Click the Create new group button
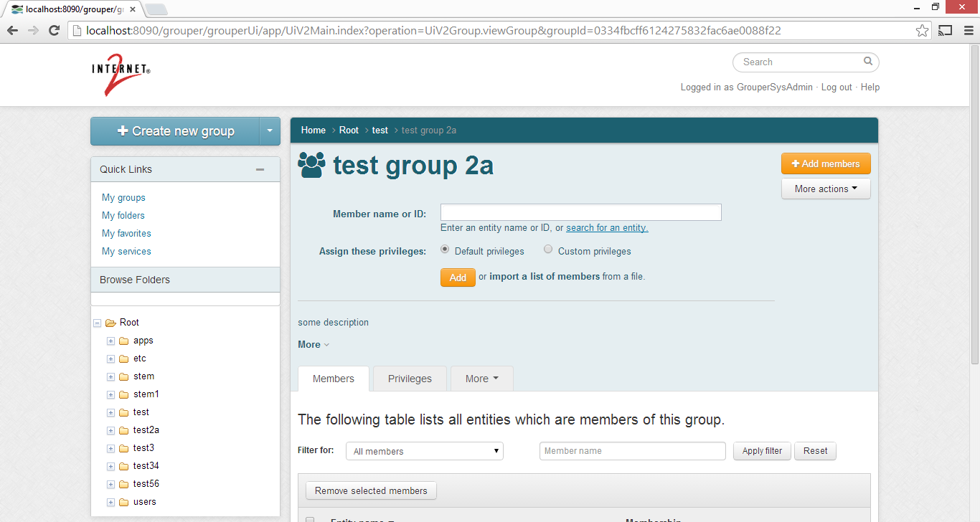The height and width of the screenshot is (522, 980). [175, 131]
